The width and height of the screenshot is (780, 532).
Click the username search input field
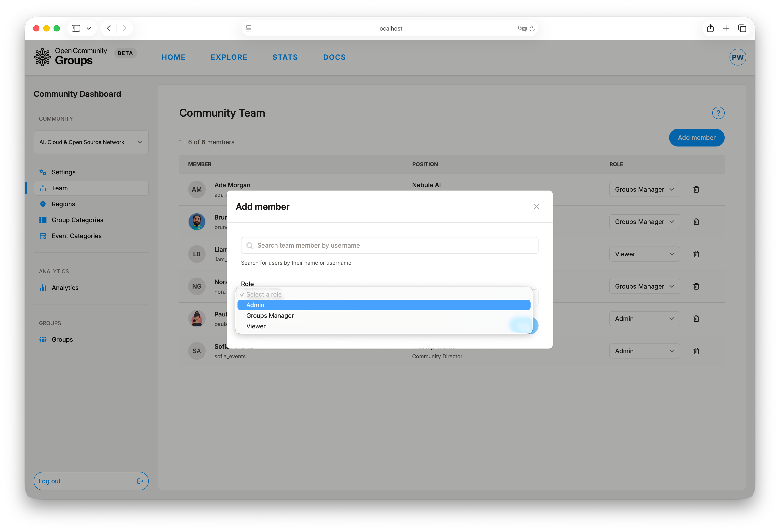click(389, 246)
